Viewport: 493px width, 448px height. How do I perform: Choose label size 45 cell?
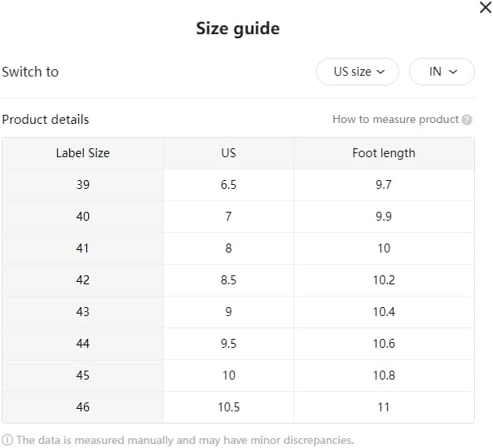tap(82, 376)
